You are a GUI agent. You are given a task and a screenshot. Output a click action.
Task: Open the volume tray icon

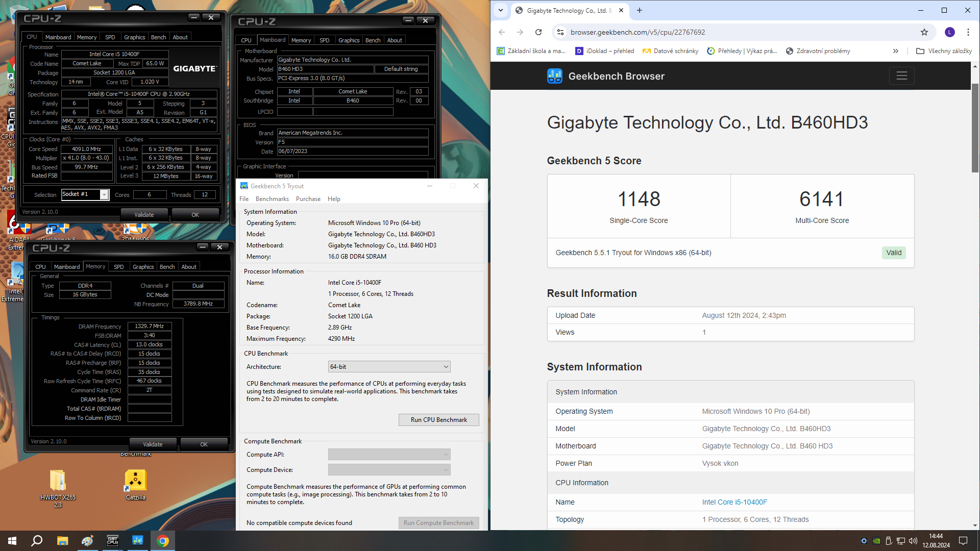click(913, 541)
